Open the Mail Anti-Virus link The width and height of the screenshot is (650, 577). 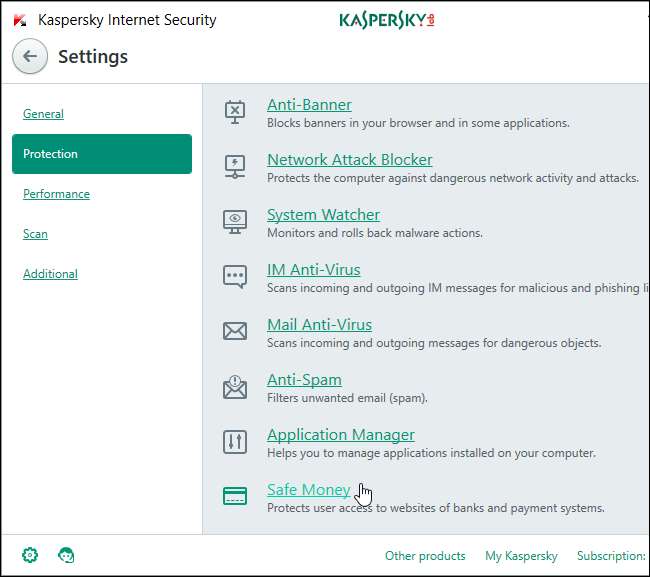click(x=320, y=325)
